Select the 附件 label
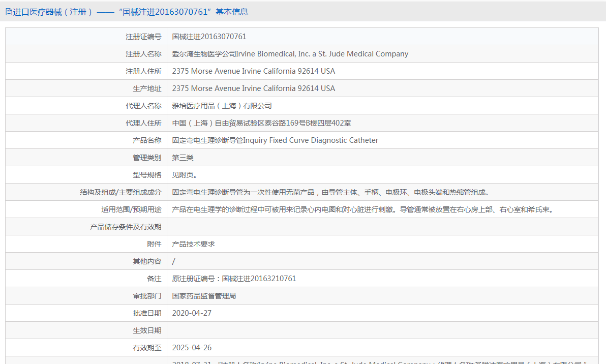This screenshot has height=364, width=606. (x=154, y=244)
